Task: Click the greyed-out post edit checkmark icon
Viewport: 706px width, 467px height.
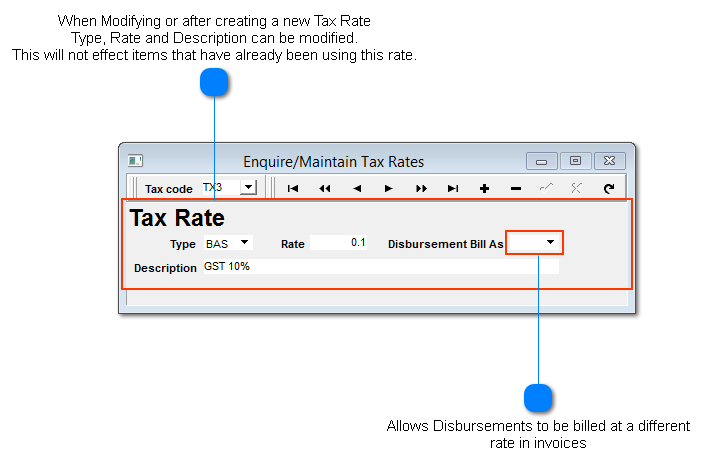Action: click(x=546, y=188)
